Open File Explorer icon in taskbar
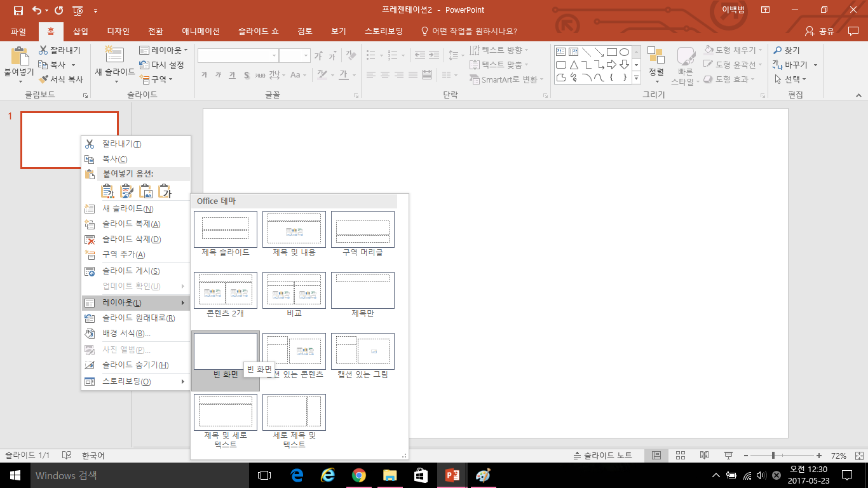868x488 pixels. [x=390, y=475]
